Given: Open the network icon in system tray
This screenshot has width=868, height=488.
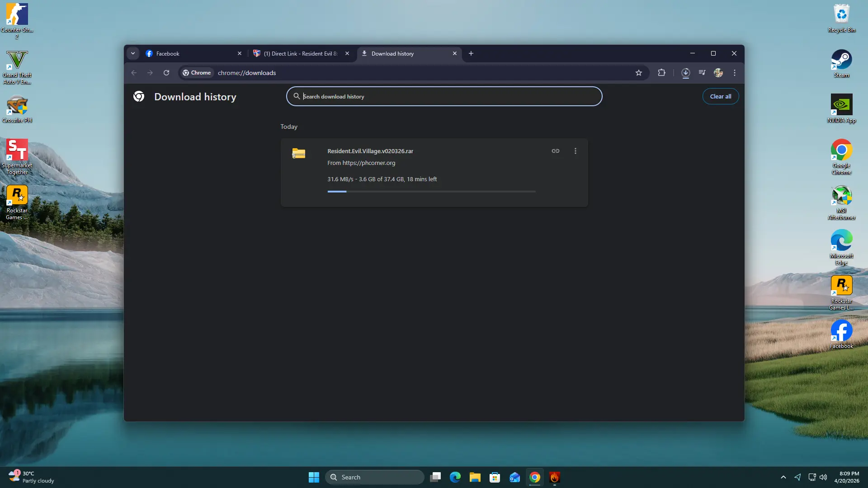Looking at the screenshot, I should [x=812, y=477].
